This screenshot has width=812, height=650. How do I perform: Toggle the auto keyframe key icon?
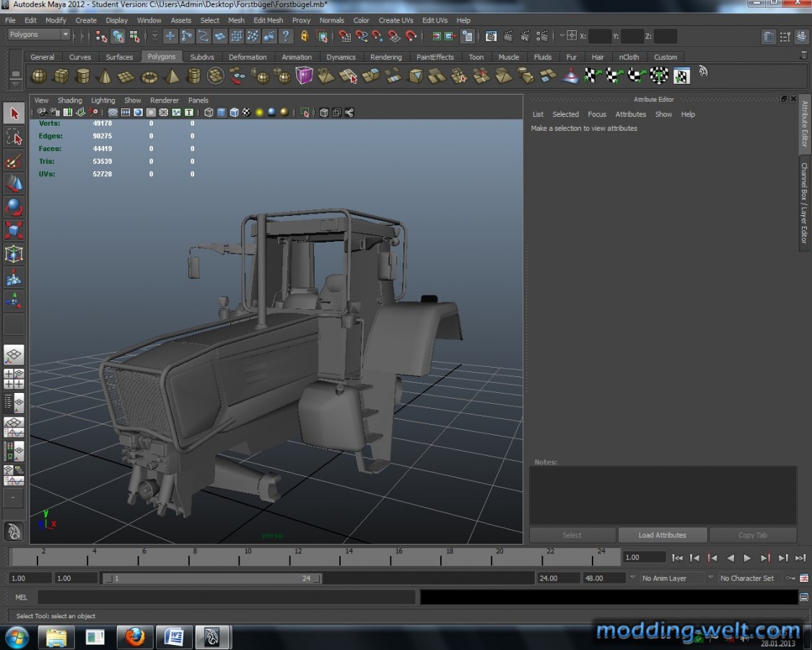click(790, 578)
